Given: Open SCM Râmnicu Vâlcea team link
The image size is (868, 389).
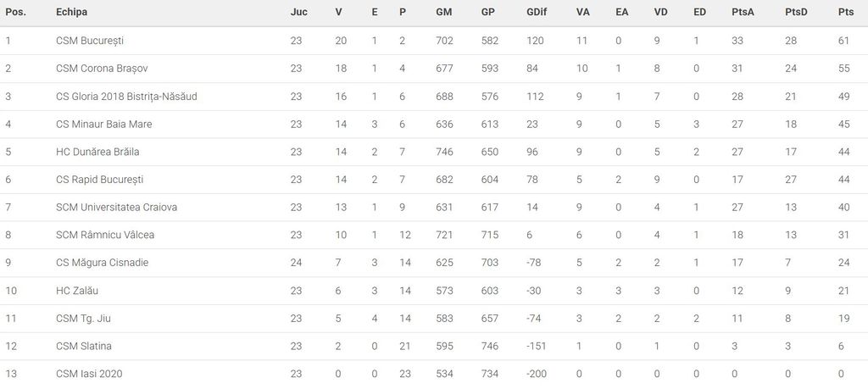Looking at the screenshot, I should (x=105, y=236).
